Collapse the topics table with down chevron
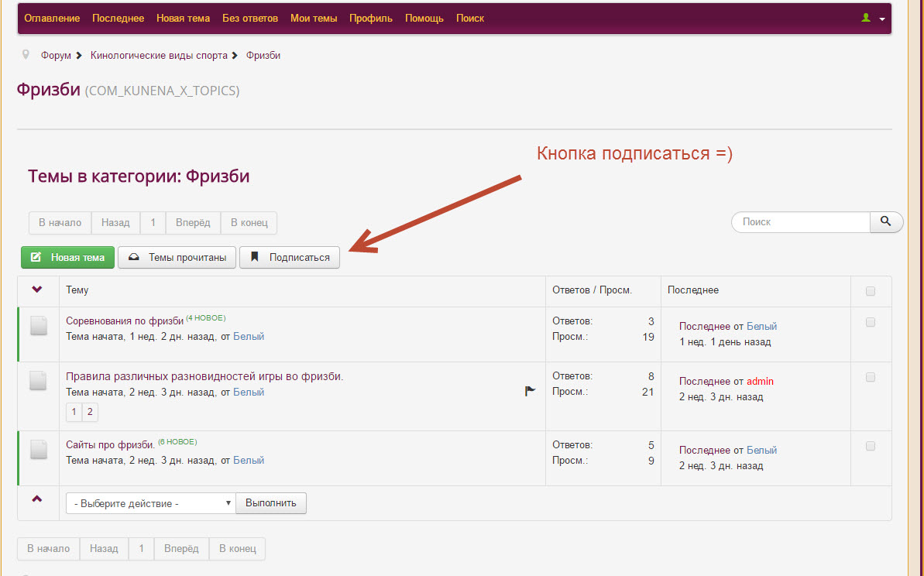 (x=37, y=290)
